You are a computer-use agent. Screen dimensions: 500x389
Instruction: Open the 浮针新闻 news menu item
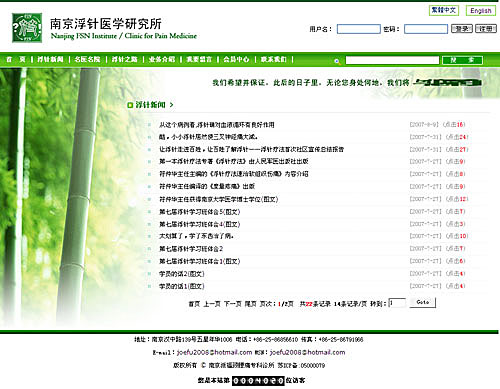pyautogui.click(x=50, y=60)
